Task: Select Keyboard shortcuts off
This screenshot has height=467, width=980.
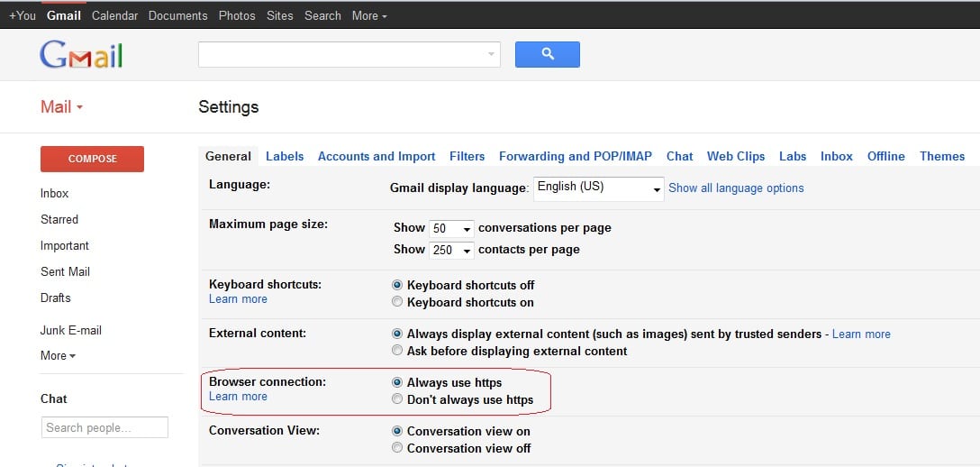Action: (397, 285)
